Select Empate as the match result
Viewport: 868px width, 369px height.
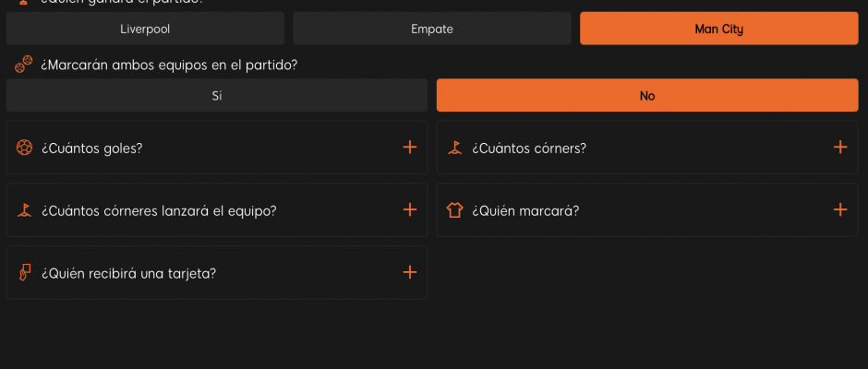click(432, 29)
